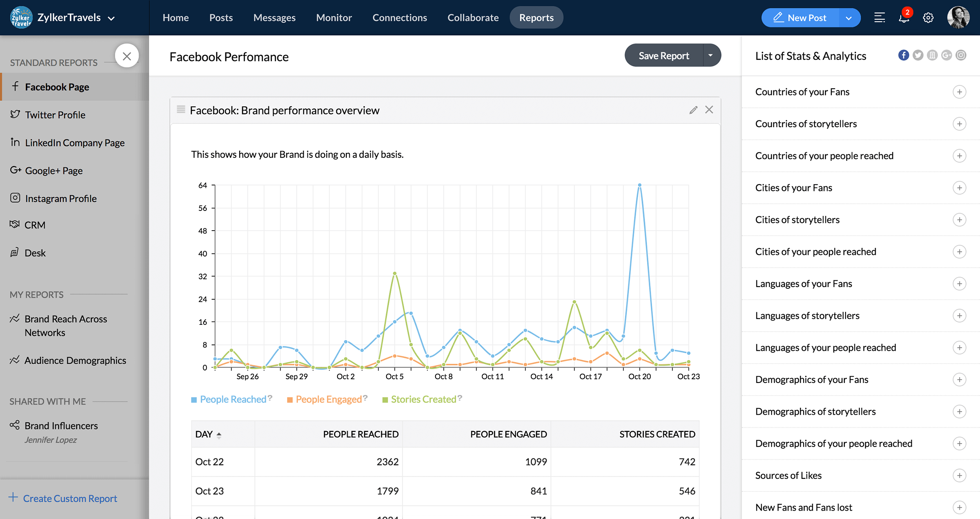The image size is (980, 519).
Task: Remove the Brand performance overview widget
Action: click(x=709, y=110)
